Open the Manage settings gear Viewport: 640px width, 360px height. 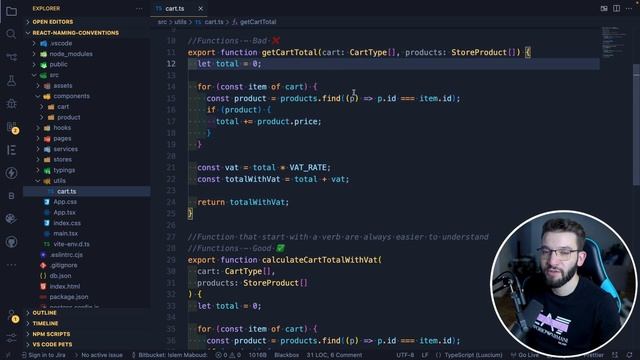[11, 338]
